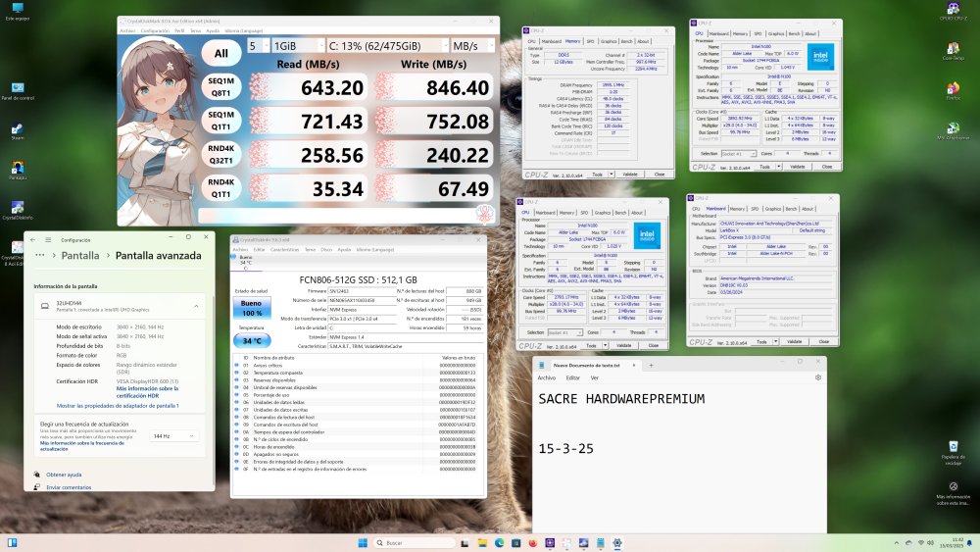Add a new Notepad tab with plus
This screenshot has width=980, height=552.
(651, 365)
